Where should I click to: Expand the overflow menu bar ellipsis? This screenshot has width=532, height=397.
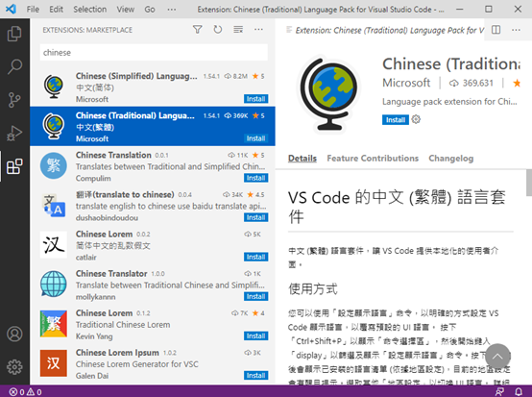tap(172, 10)
